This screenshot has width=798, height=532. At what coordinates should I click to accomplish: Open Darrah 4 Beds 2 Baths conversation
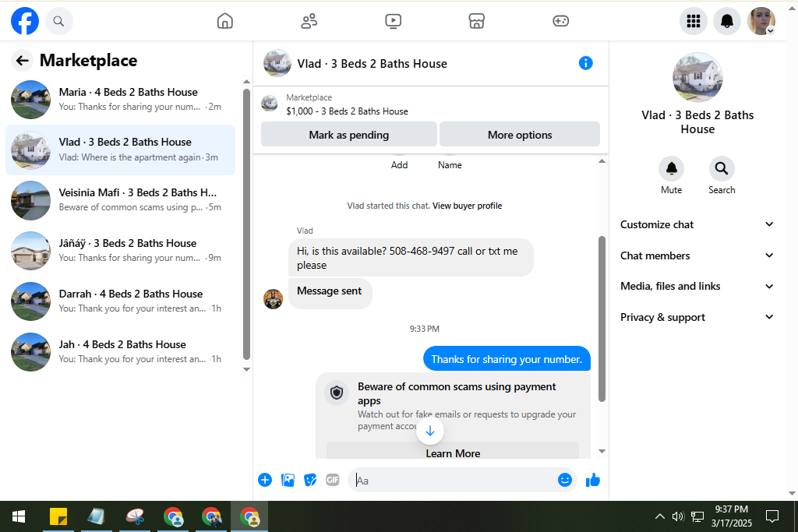120,301
